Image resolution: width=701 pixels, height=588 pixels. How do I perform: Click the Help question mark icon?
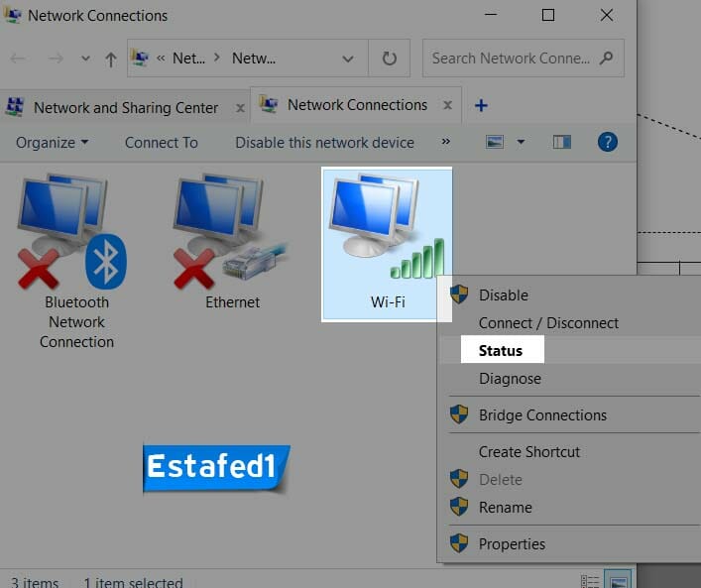608,142
